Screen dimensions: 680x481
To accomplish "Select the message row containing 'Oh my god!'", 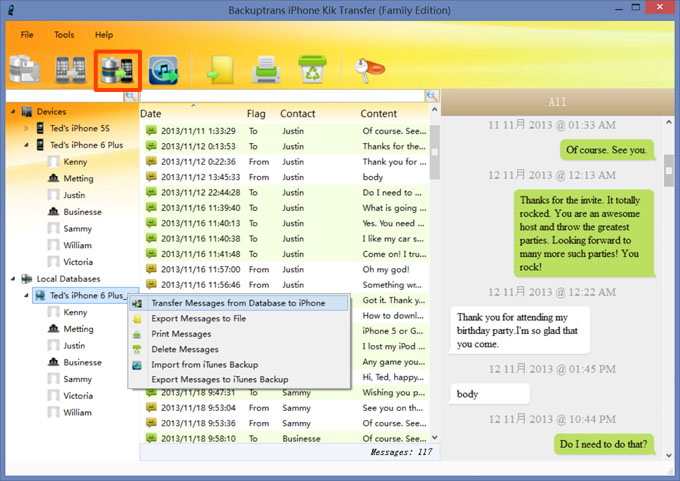I will [x=286, y=269].
